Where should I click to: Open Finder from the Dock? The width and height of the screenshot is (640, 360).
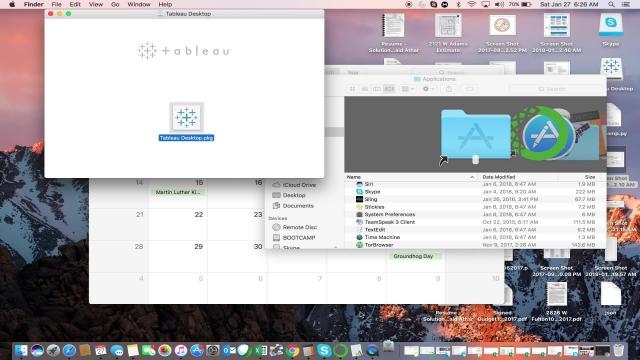21,350
